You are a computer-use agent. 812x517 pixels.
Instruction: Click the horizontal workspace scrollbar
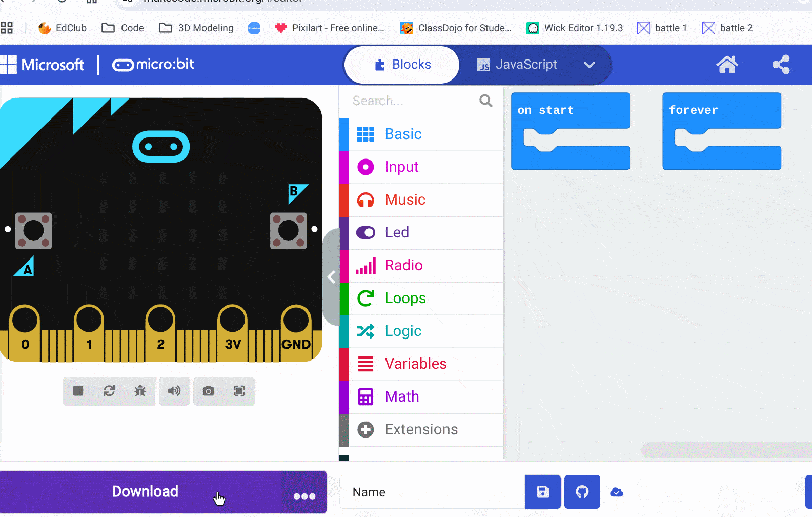coord(726,450)
